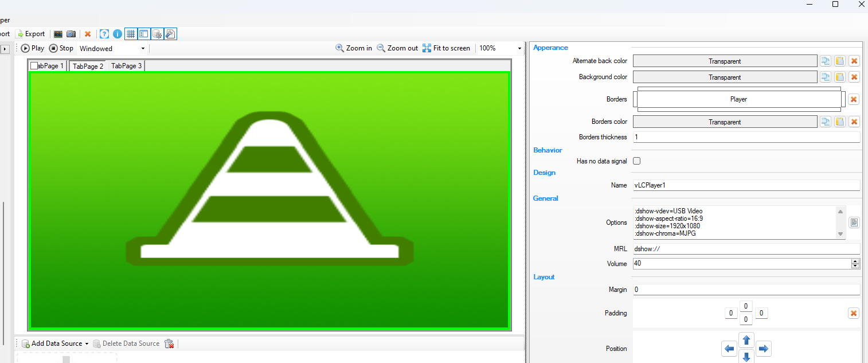
Task: Click Fit to screen
Action: (x=446, y=48)
